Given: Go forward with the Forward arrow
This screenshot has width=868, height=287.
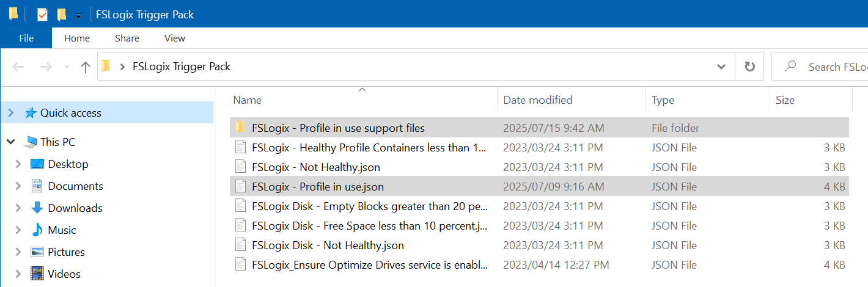Looking at the screenshot, I should (x=46, y=67).
